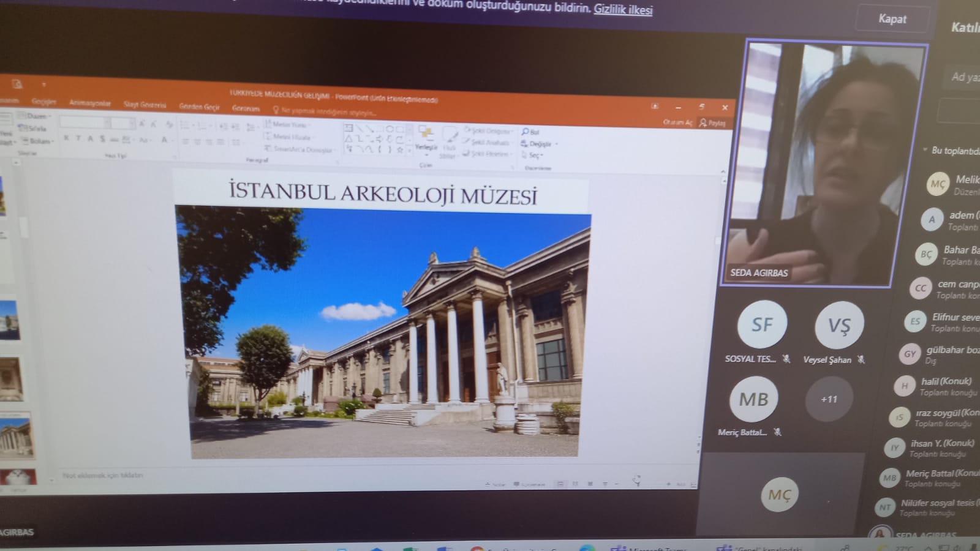Screen dimensions: 980x551
Task: Show the +11 additional participants
Action: point(829,399)
